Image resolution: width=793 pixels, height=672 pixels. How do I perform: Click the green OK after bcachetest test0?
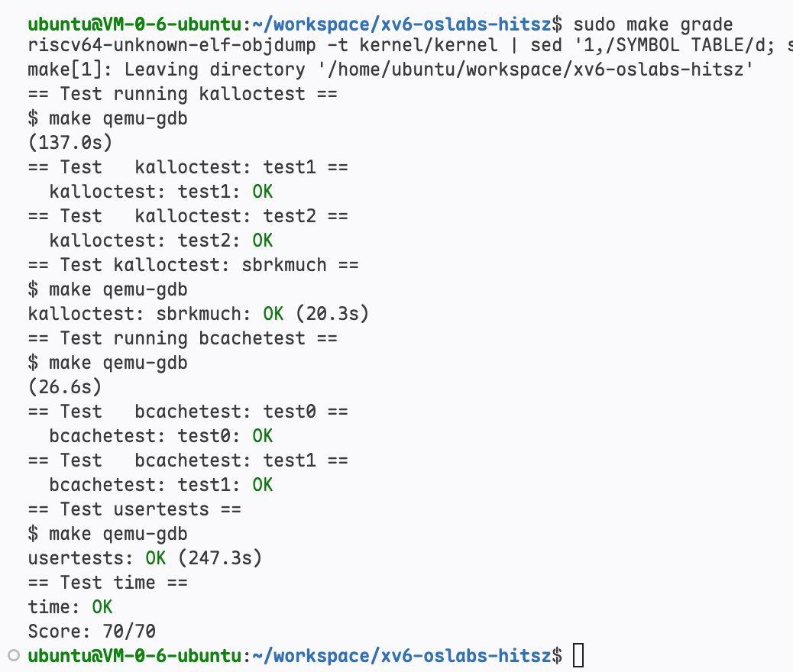coord(263,436)
